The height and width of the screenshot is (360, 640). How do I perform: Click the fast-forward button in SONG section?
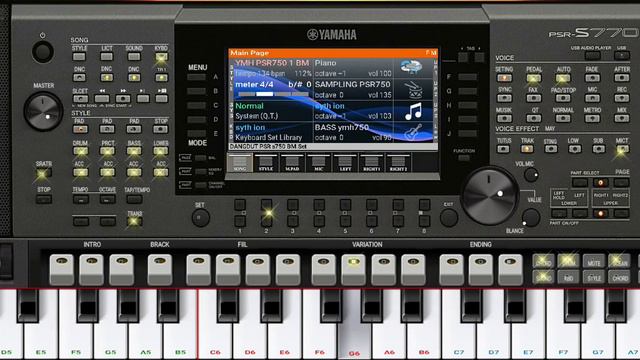pyautogui.click(x=123, y=98)
